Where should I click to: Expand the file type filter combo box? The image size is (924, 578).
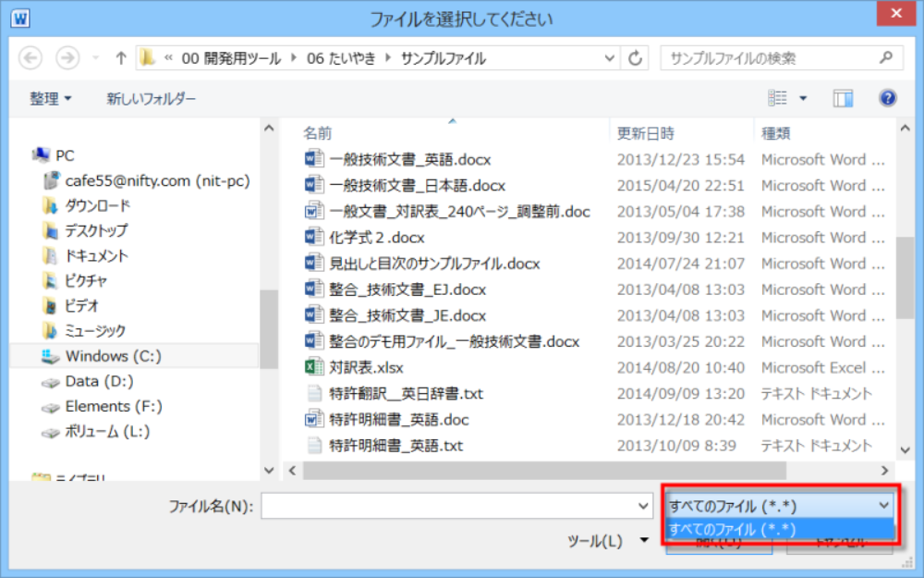coord(779,505)
